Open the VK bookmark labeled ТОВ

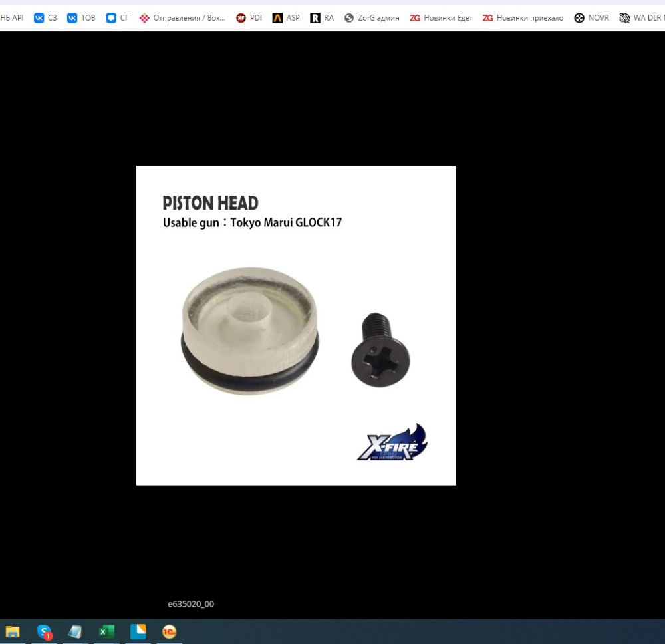click(81, 18)
